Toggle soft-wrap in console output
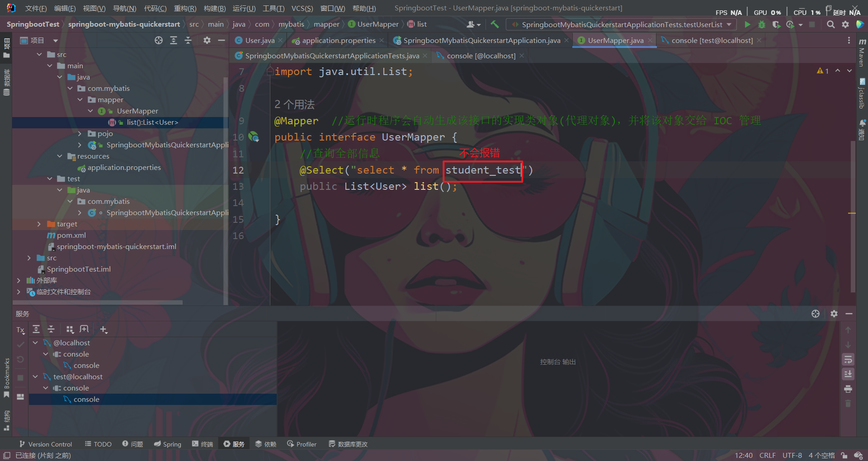 tap(848, 360)
